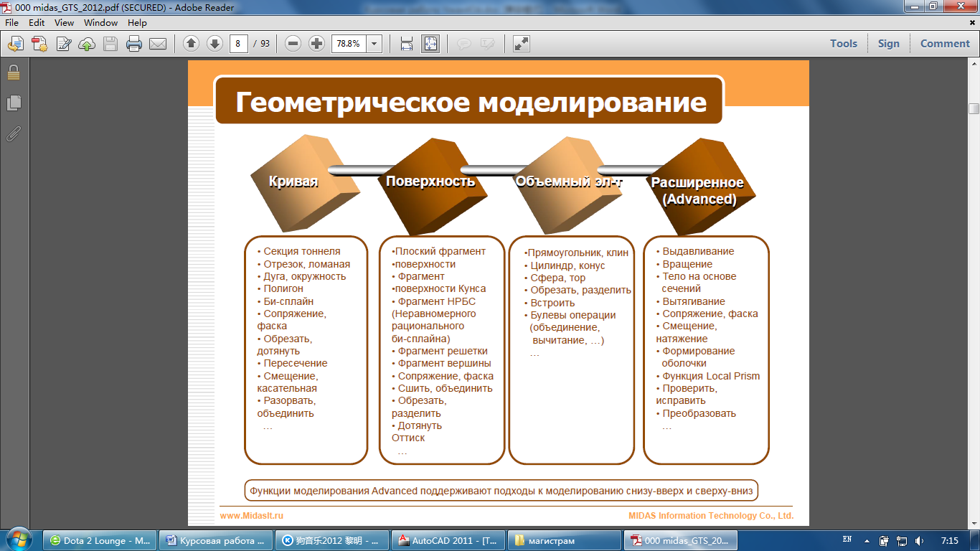Open the Page Thumbnails panel icon

pos(14,103)
